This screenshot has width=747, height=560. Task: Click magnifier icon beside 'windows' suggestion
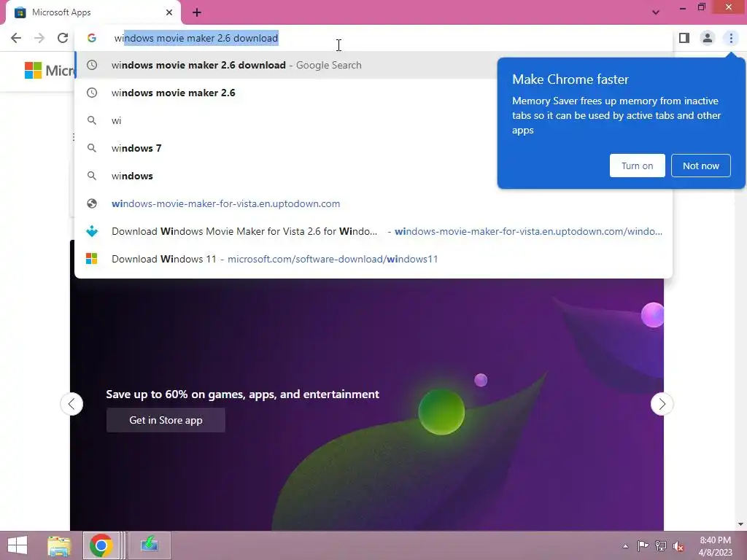pos(92,176)
